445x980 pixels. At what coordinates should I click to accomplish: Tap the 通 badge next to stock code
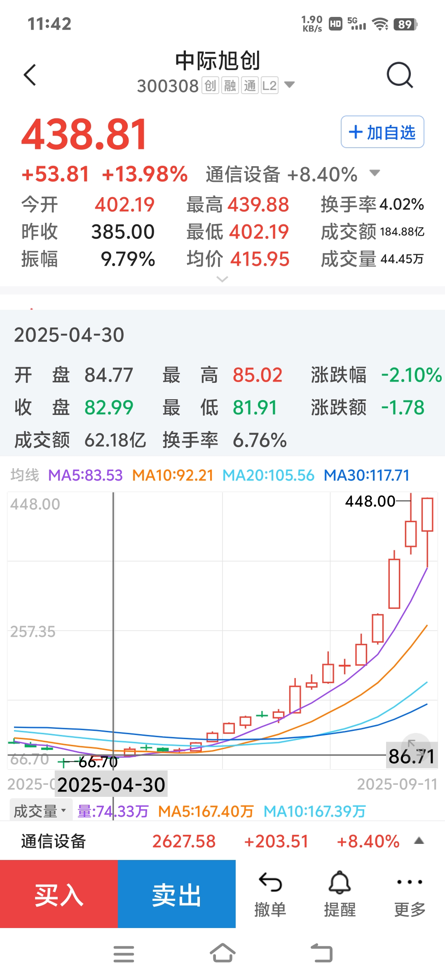coord(250,86)
